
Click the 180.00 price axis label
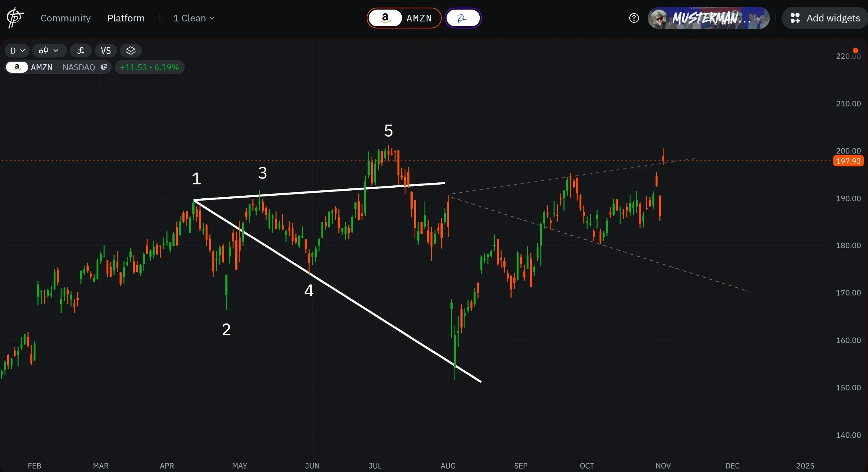coord(848,246)
